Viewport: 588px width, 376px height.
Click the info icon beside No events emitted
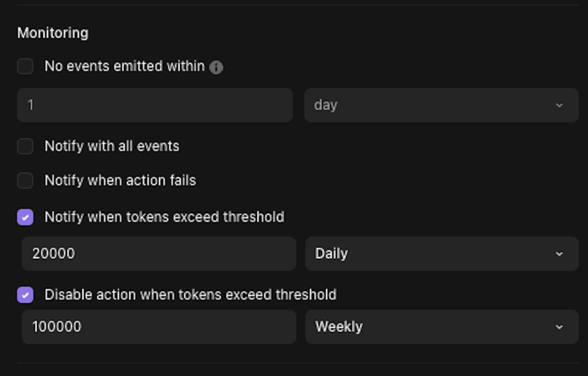(216, 67)
